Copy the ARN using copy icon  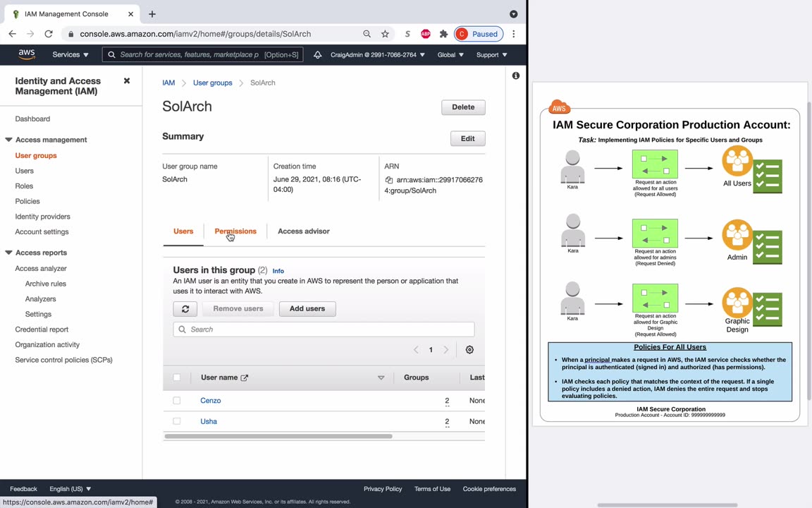[388, 180]
